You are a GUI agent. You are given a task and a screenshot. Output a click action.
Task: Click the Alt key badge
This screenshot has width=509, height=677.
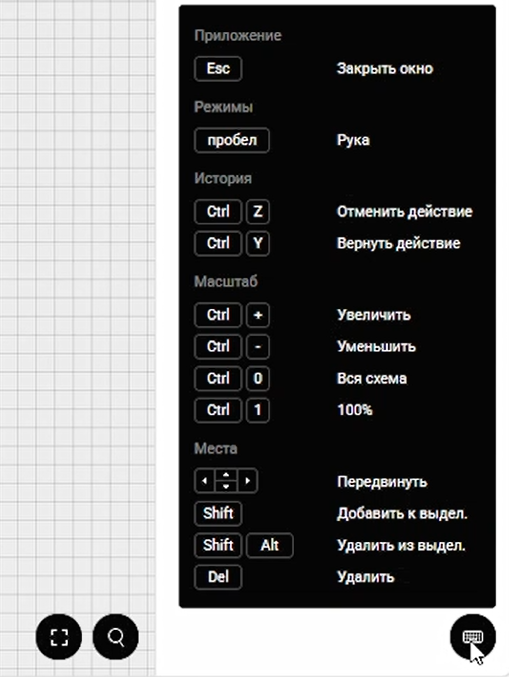pos(270,545)
